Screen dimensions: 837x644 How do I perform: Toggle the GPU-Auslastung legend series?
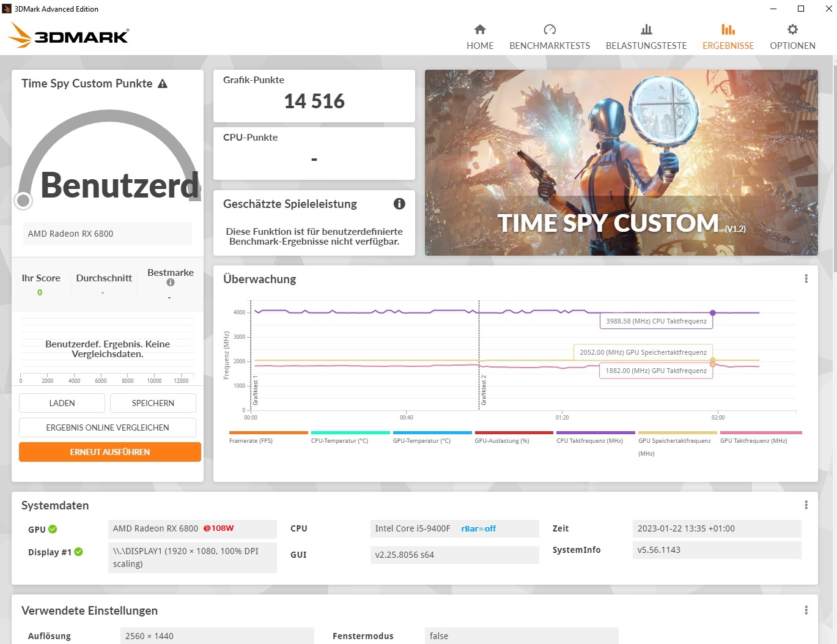click(x=514, y=437)
